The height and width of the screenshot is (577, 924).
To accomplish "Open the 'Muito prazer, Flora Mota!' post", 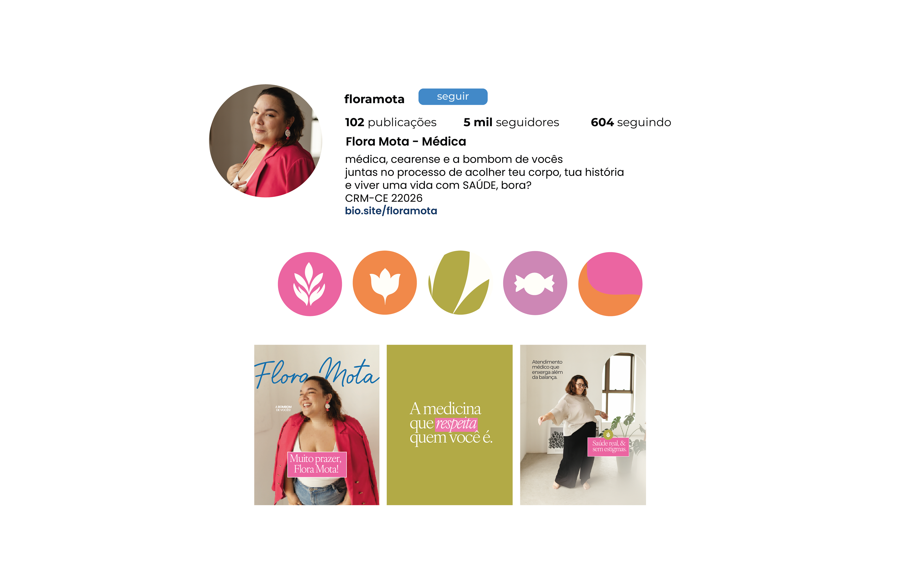I will click(x=317, y=425).
